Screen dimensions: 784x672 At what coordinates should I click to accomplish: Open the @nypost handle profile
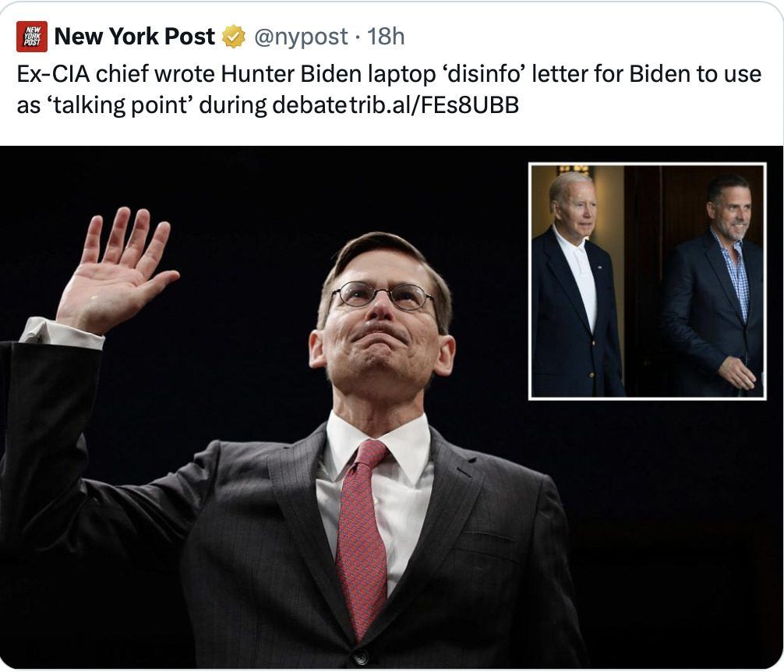301,37
